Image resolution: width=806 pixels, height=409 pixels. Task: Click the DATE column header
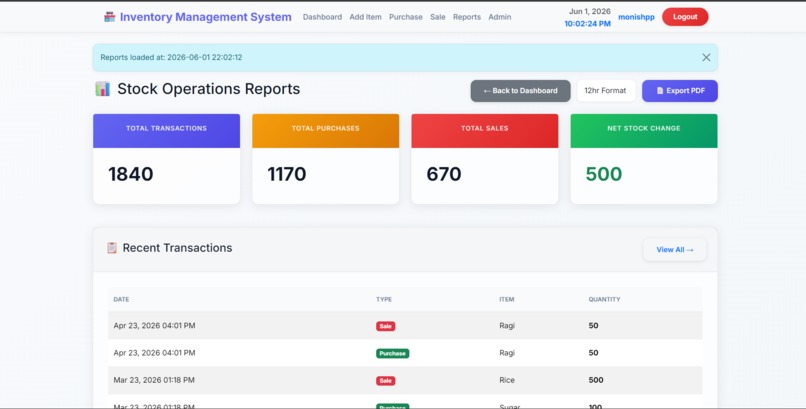tap(121, 299)
